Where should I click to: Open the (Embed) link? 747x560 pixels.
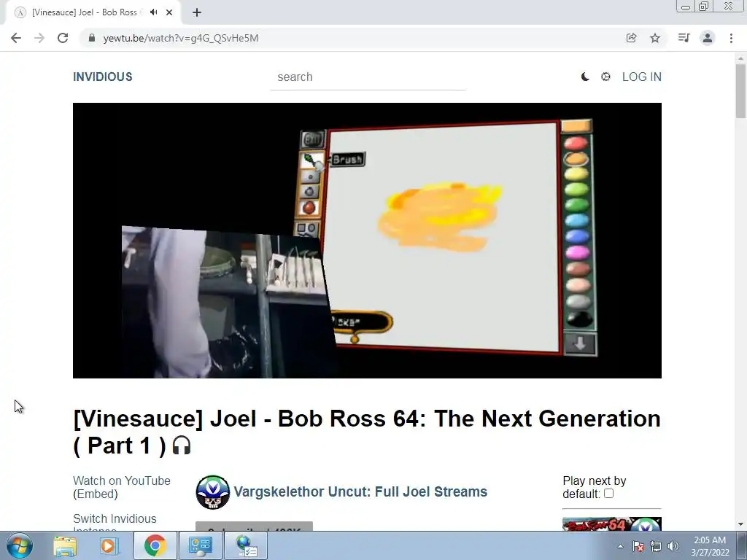click(96, 494)
